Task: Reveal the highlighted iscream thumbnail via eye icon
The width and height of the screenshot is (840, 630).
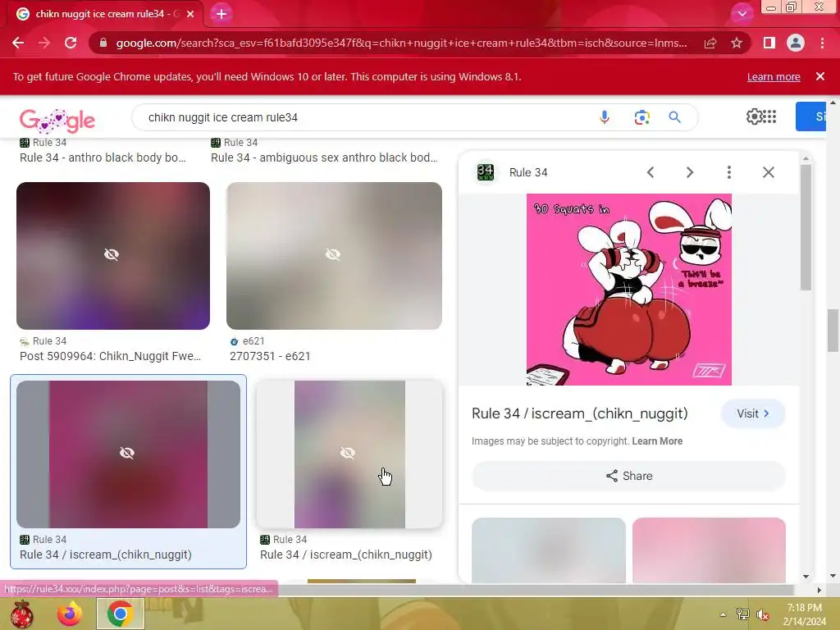Action: [127, 453]
